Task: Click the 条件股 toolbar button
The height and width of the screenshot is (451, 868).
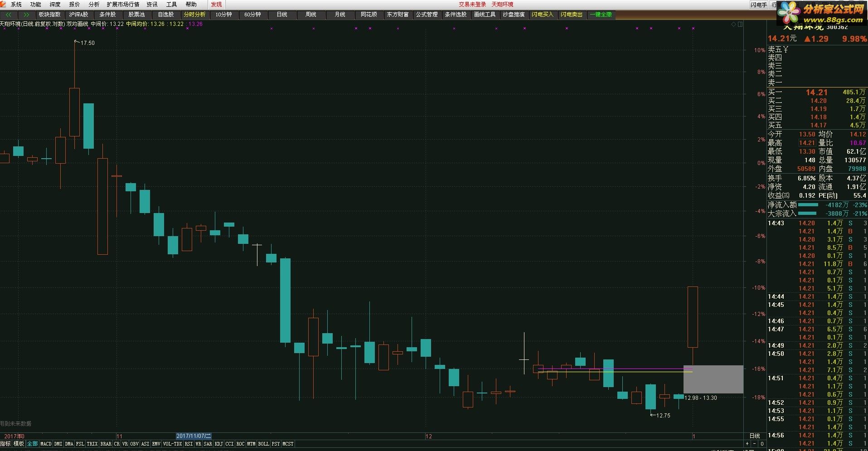Action: [107, 15]
